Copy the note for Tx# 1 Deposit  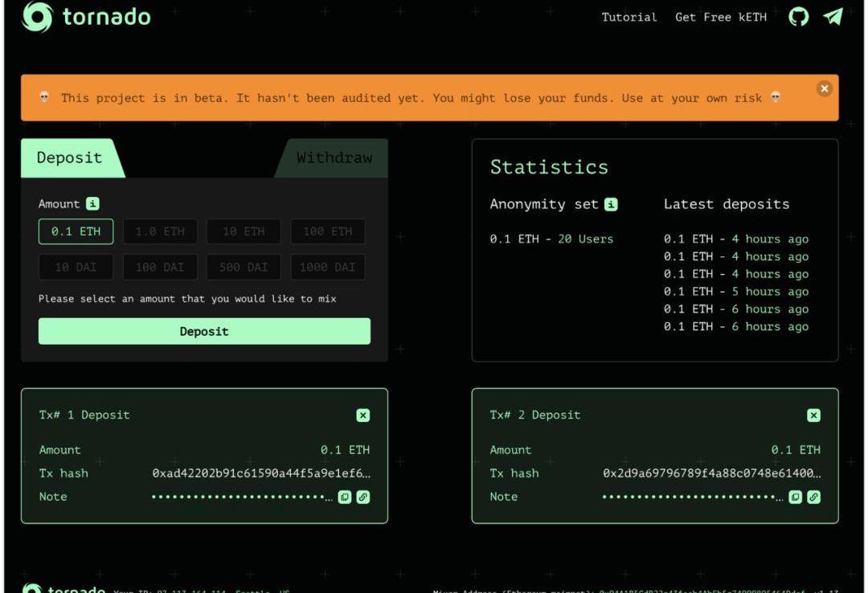coord(344,497)
